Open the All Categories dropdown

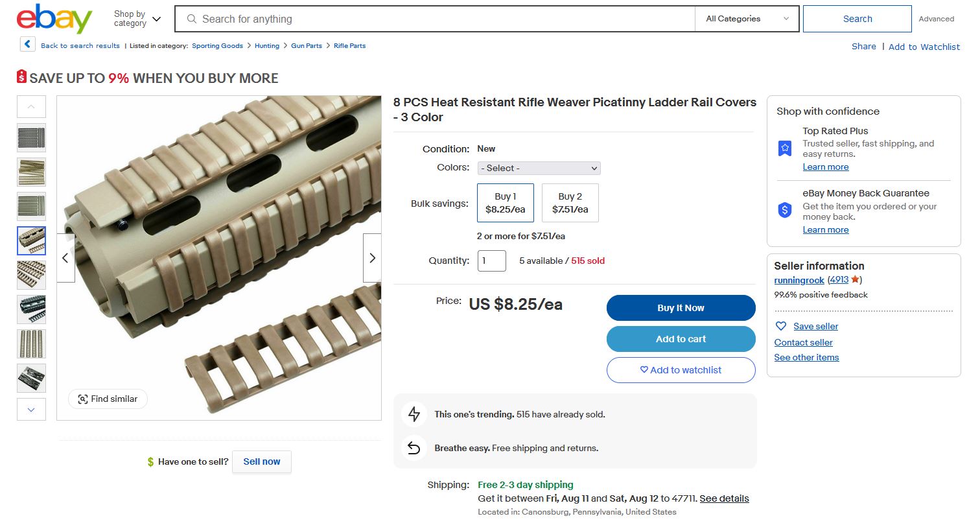[747, 19]
